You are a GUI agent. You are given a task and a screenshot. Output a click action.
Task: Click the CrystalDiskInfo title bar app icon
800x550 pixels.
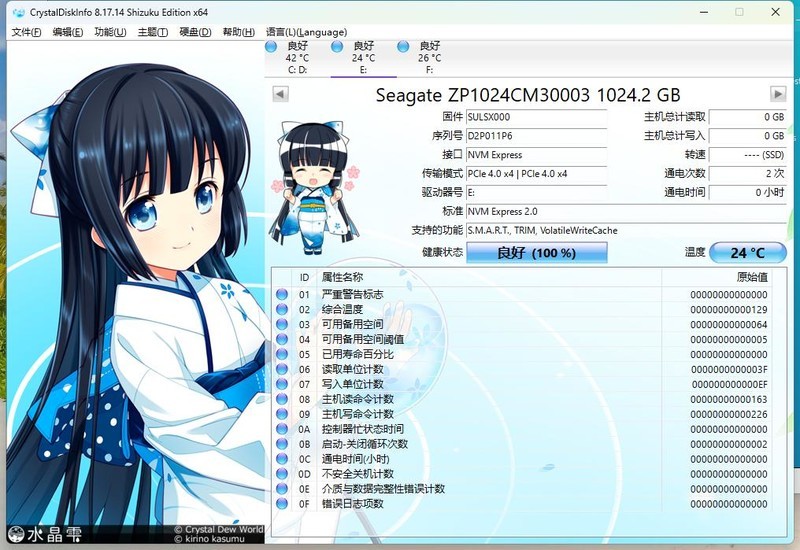coord(18,12)
